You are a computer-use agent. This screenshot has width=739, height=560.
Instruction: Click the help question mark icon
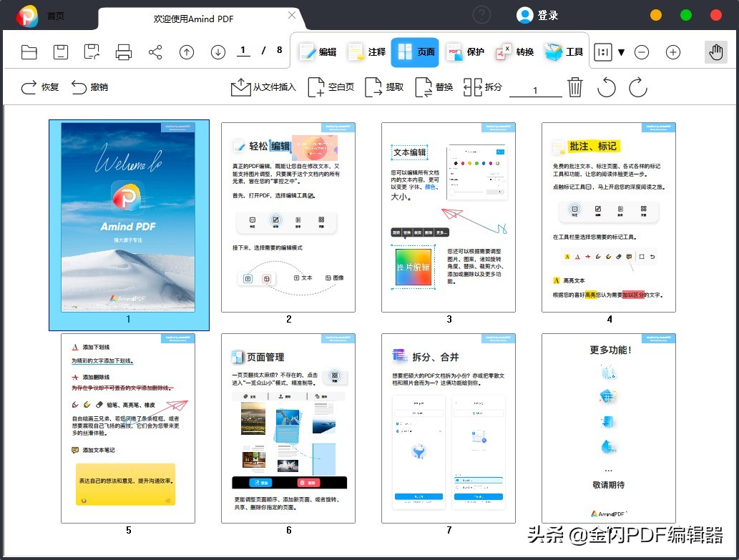point(481,15)
